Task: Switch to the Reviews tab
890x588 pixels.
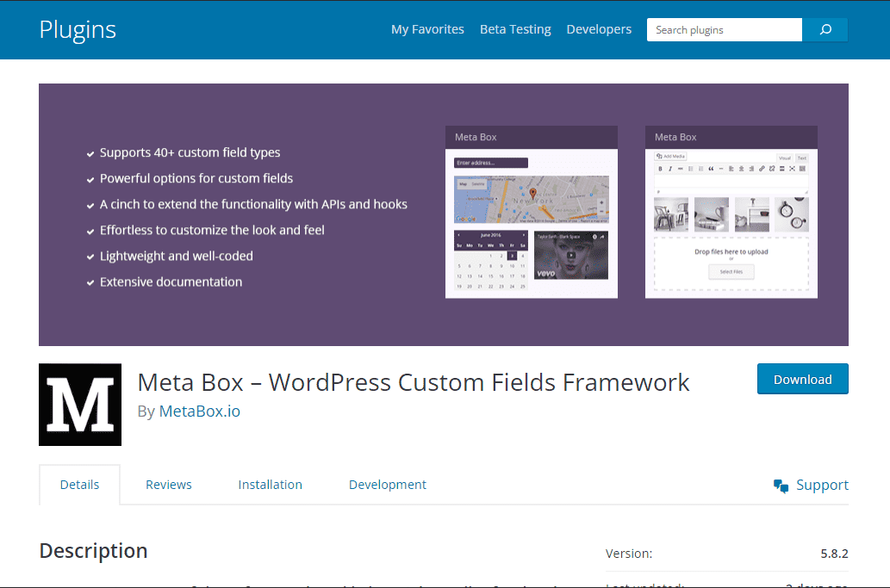Action: [x=169, y=485]
